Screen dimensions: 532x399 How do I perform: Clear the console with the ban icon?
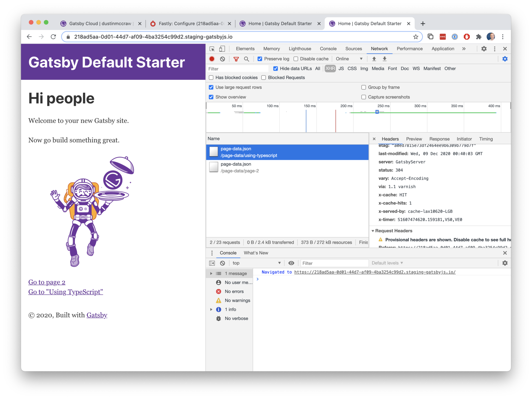tap(223, 263)
